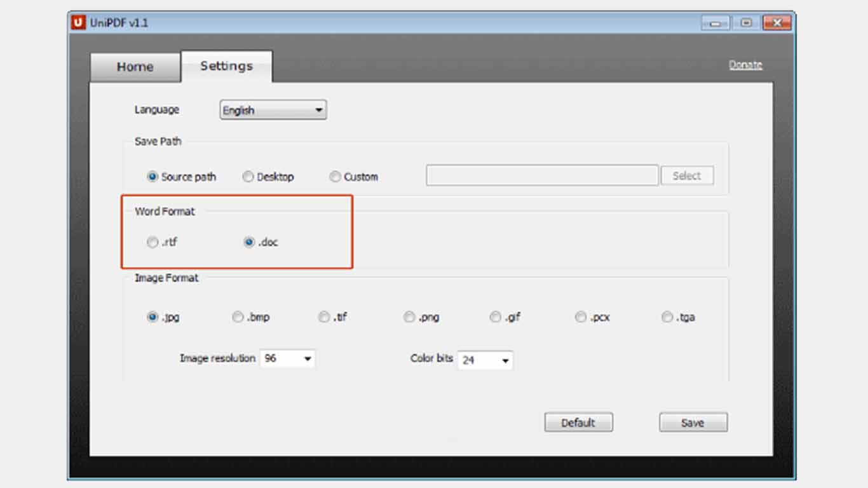Click the Word Format group label
The image size is (868, 488).
(x=165, y=212)
